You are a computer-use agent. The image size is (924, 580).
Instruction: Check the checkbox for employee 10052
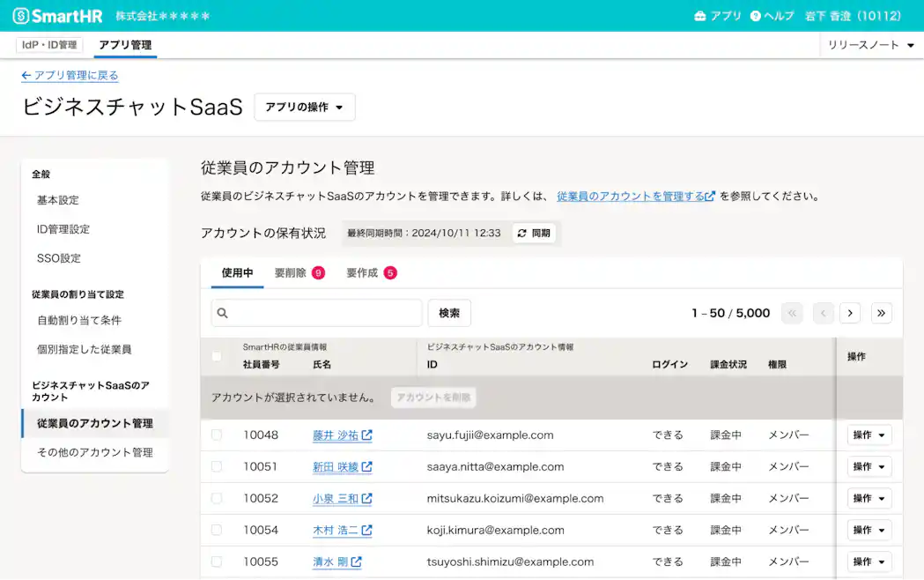216,498
